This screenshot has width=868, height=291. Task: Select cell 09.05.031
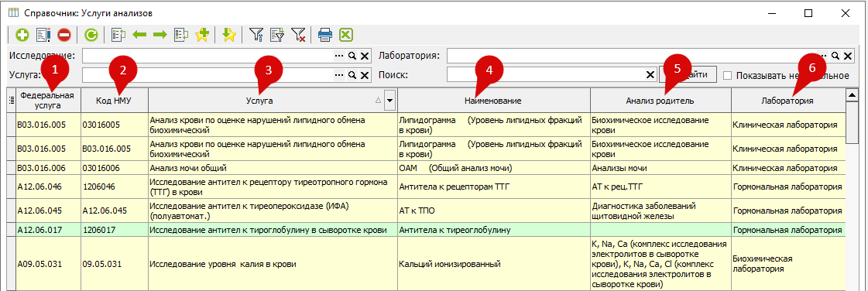point(115,264)
